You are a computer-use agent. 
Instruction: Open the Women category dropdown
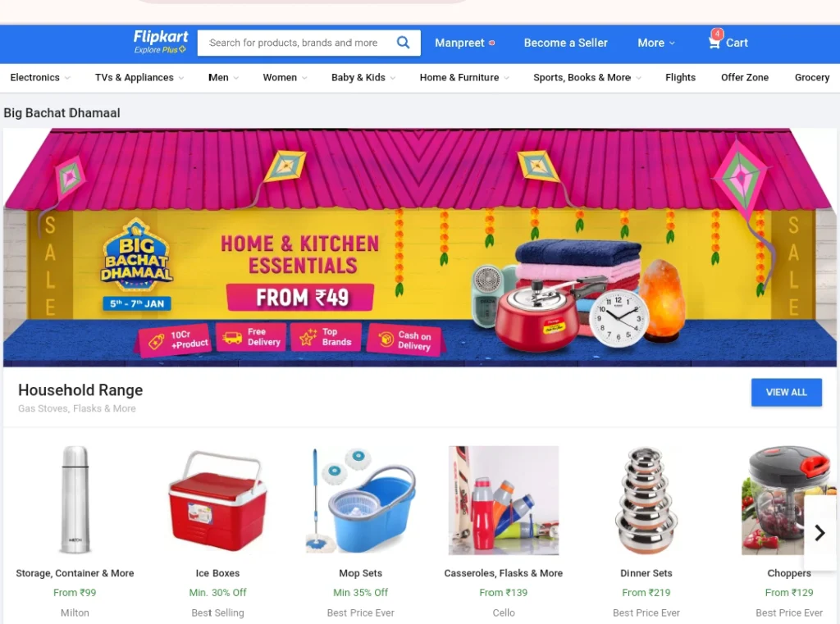[285, 78]
